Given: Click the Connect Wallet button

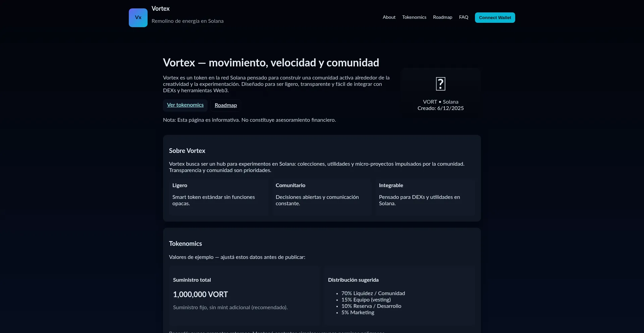Looking at the screenshot, I should pos(495,17).
